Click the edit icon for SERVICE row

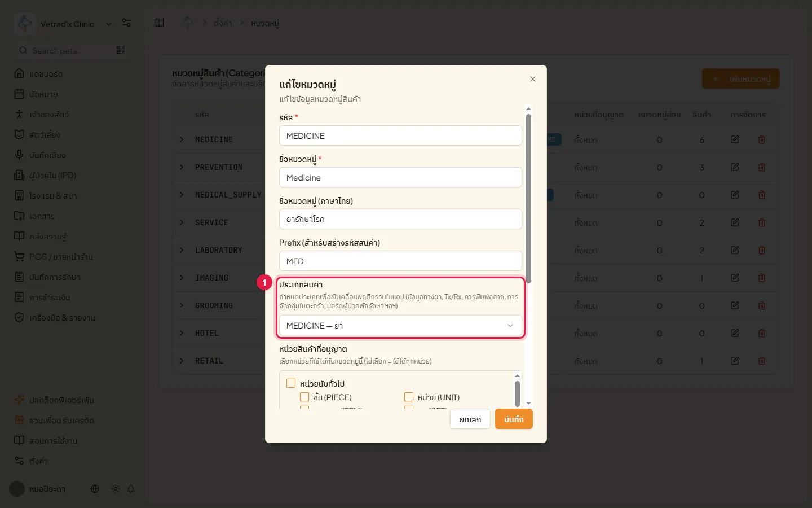tap(735, 222)
